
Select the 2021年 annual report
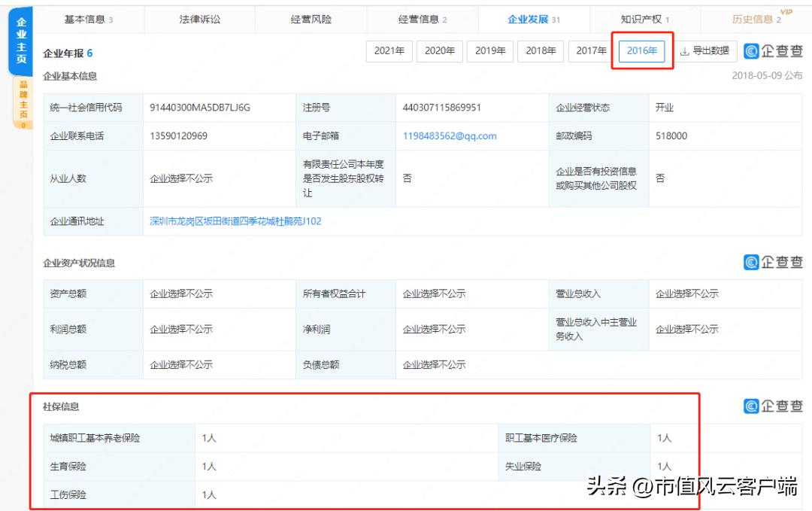[389, 51]
